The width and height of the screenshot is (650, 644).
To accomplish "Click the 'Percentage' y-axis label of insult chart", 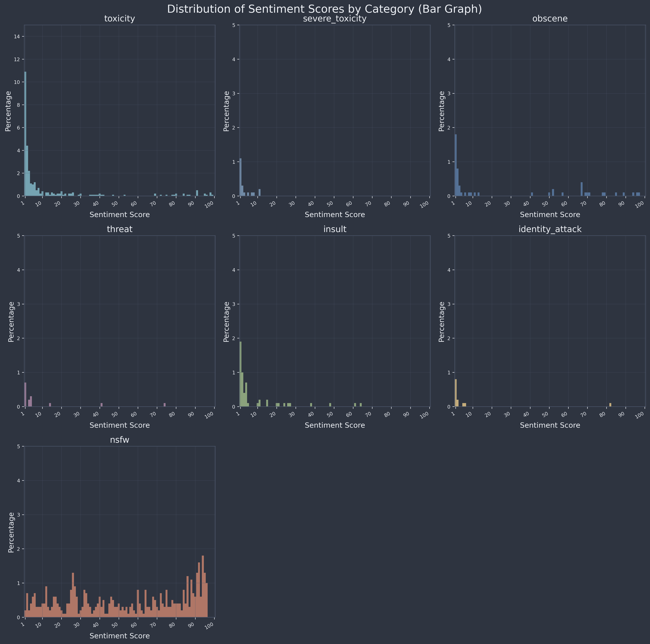I will 227,321.
